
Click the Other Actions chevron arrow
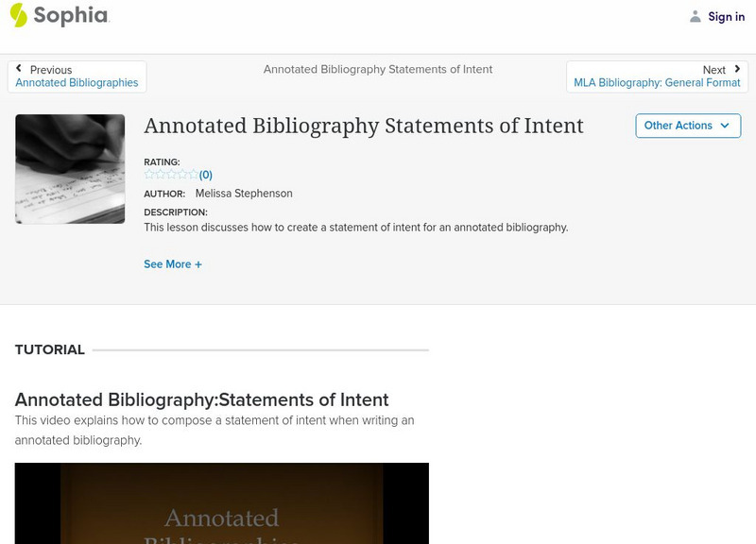(x=725, y=126)
